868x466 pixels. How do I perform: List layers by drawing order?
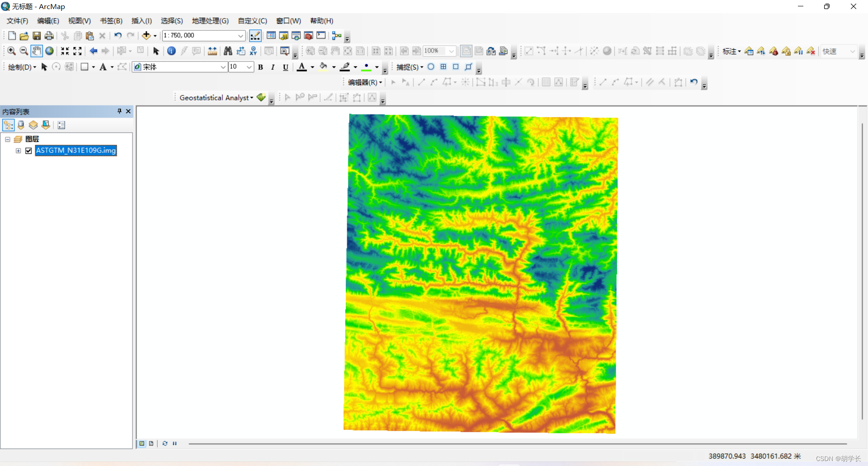8,125
